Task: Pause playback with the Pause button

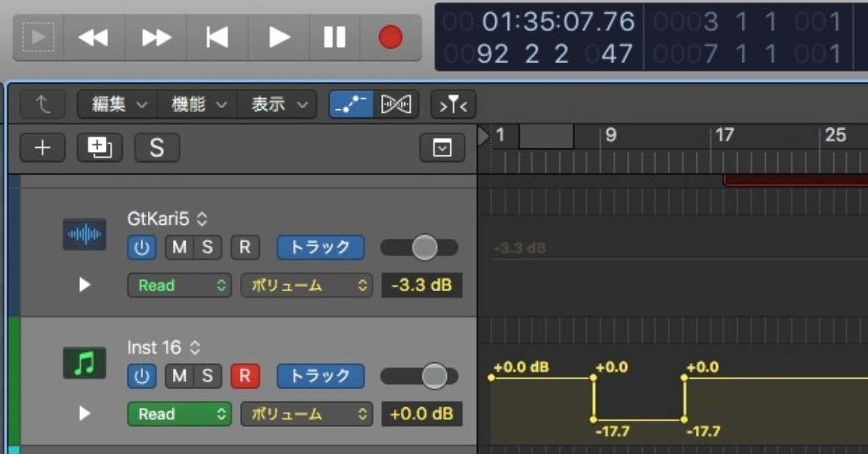Action: coord(334,37)
